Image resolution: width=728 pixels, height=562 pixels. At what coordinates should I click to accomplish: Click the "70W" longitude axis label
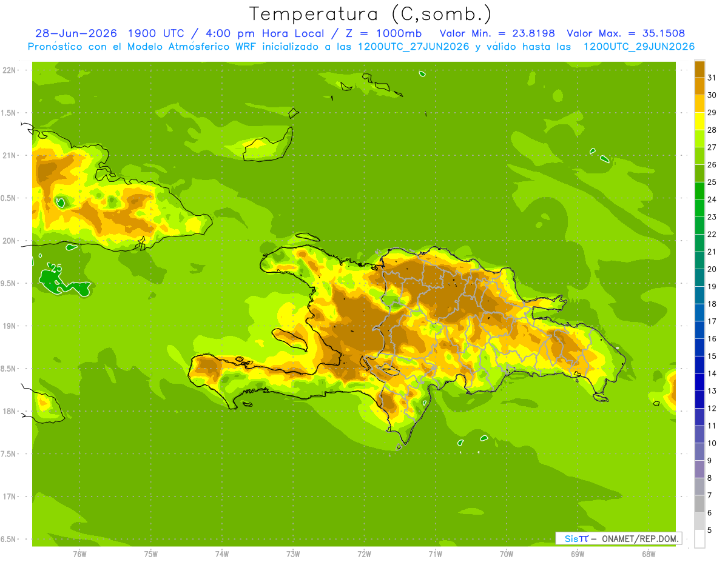pyautogui.click(x=507, y=554)
